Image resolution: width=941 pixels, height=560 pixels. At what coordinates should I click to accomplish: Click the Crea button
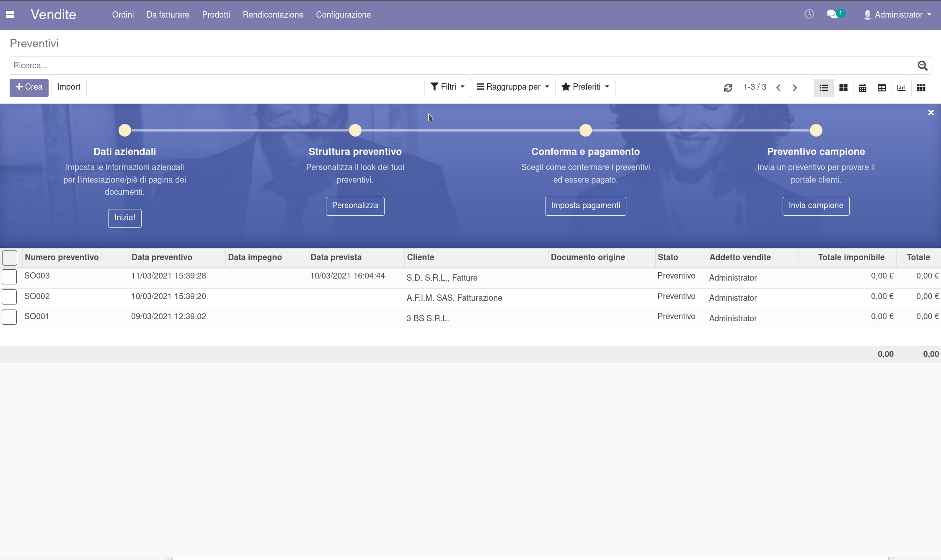coord(29,87)
